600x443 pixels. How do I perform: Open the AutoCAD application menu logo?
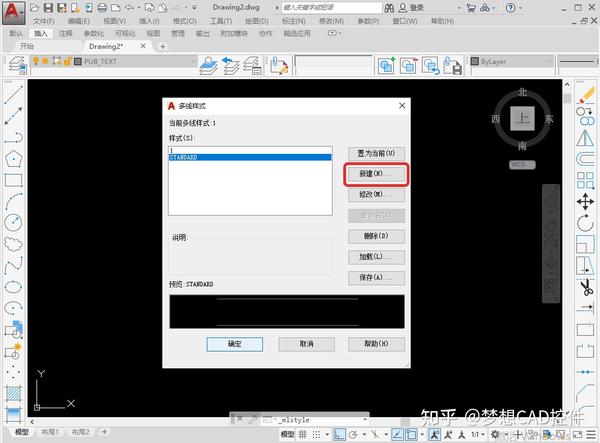(13, 12)
